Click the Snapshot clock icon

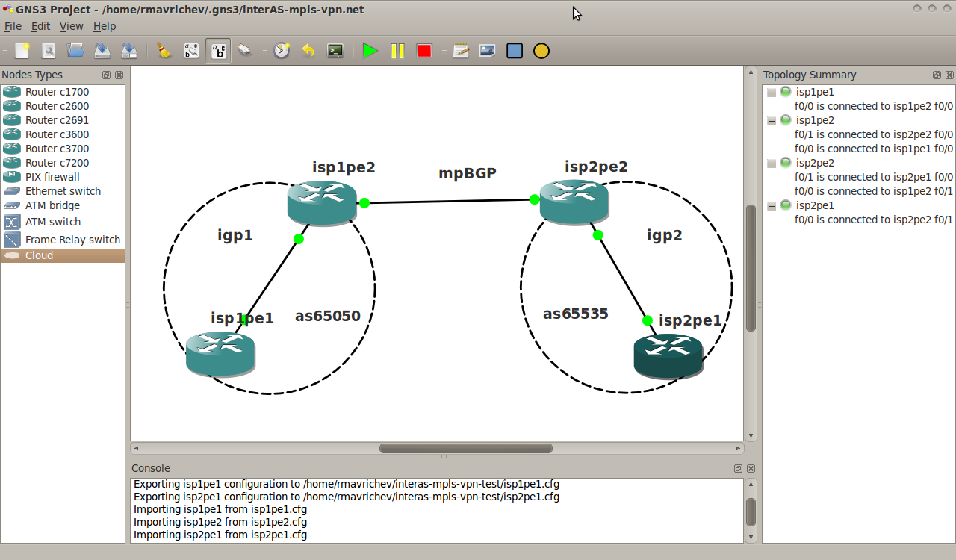coord(282,51)
